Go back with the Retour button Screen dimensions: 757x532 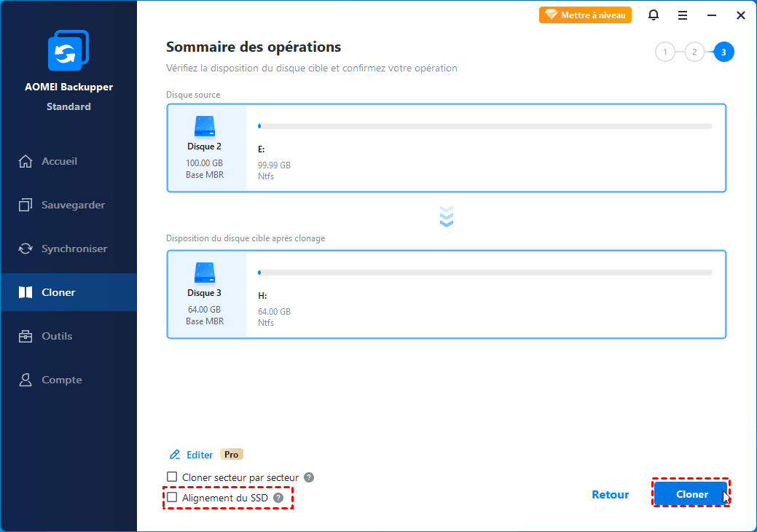[x=611, y=494]
